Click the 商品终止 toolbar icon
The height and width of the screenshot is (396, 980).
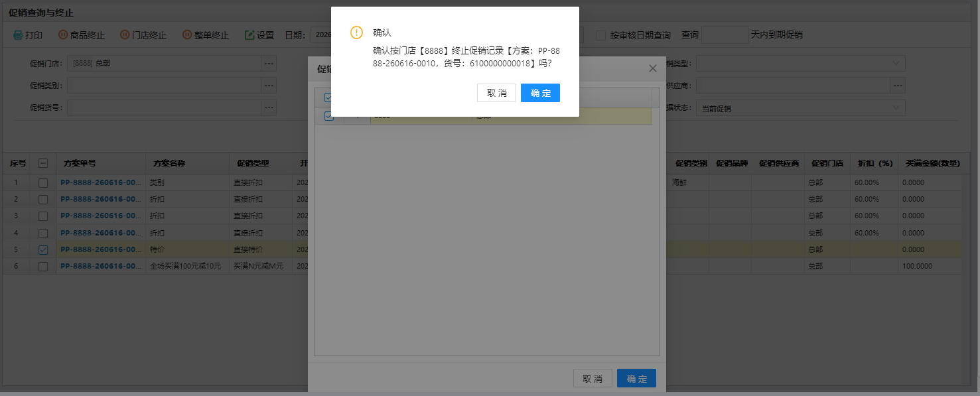63,34
